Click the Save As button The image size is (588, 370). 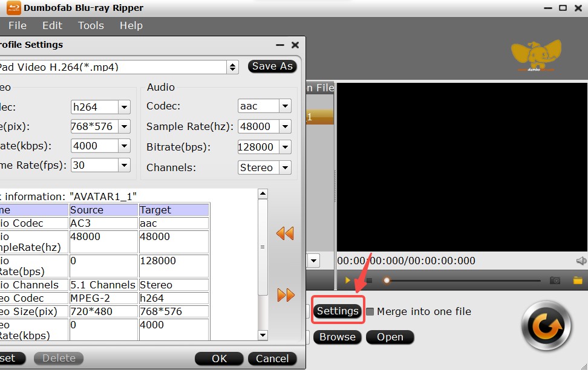[272, 67]
